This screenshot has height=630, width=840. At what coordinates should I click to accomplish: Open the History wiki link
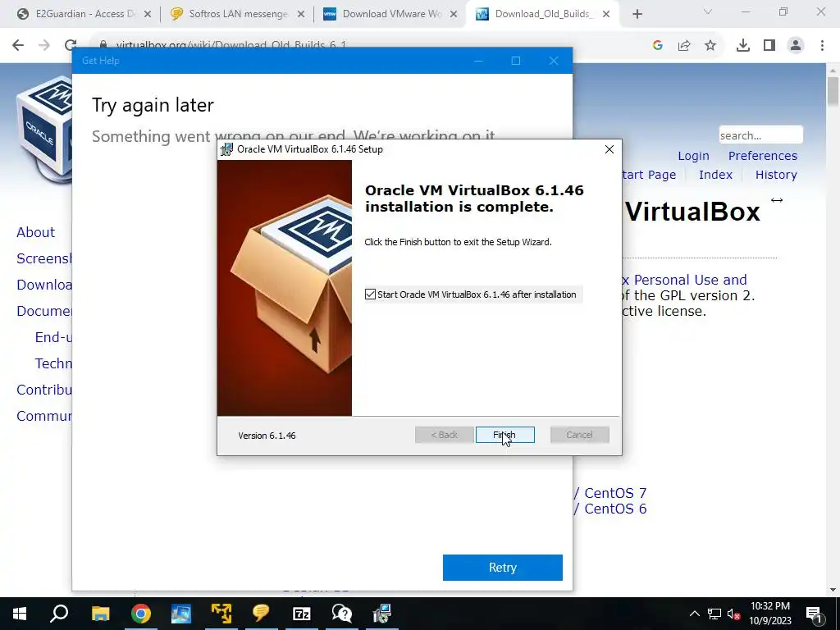[776, 175]
